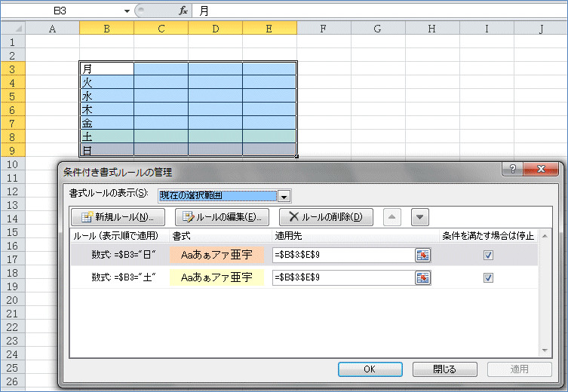Click cell containing 火

[106, 82]
